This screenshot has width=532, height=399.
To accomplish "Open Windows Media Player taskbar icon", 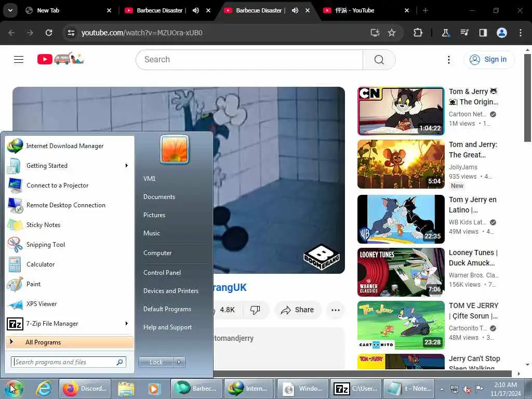I will tap(154, 389).
